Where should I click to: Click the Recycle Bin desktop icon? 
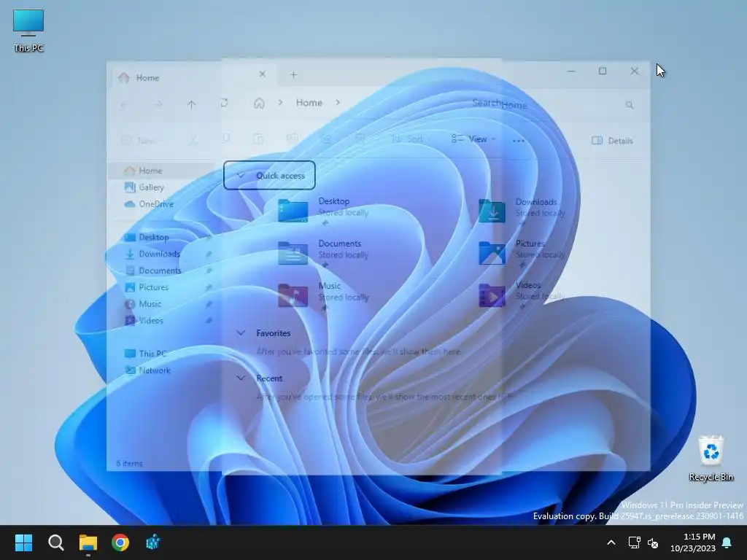click(x=711, y=458)
